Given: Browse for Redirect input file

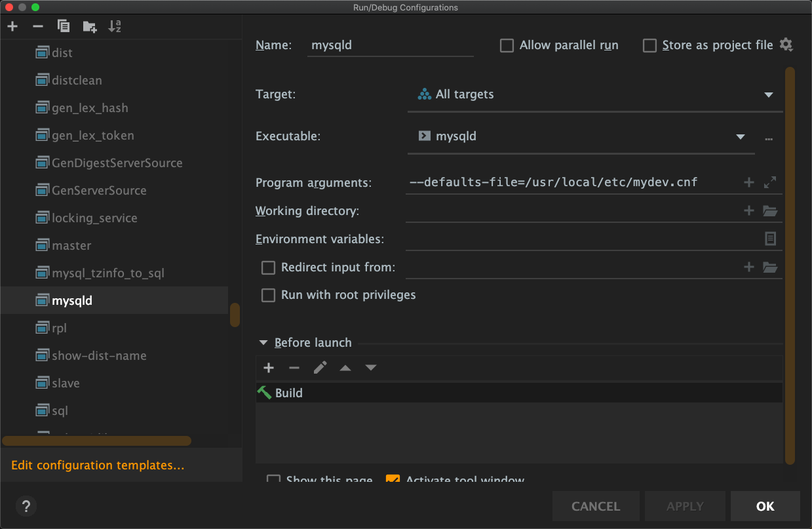Looking at the screenshot, I should pyautogui.click(x=770, y=267).
